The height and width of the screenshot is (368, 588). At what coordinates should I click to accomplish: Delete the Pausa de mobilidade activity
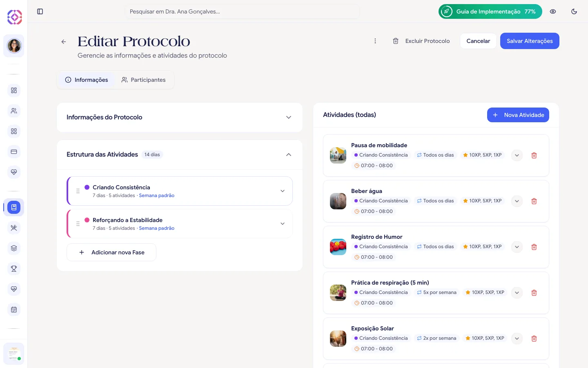(x=534, y=155)
